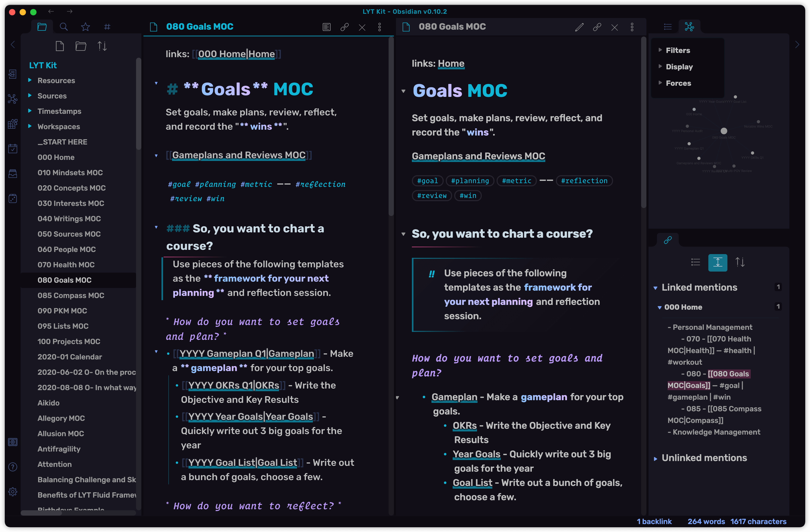The height and width of the screenshot is (532, 810).
Task: Toggle show more context in backlinks
Action: click(717, 262)
